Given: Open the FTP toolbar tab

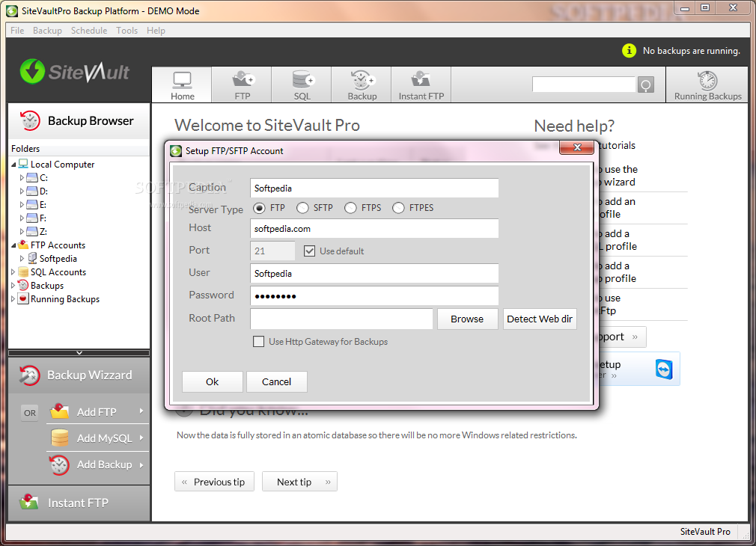Looking at the screenshot, I should [x=242, y=85].
